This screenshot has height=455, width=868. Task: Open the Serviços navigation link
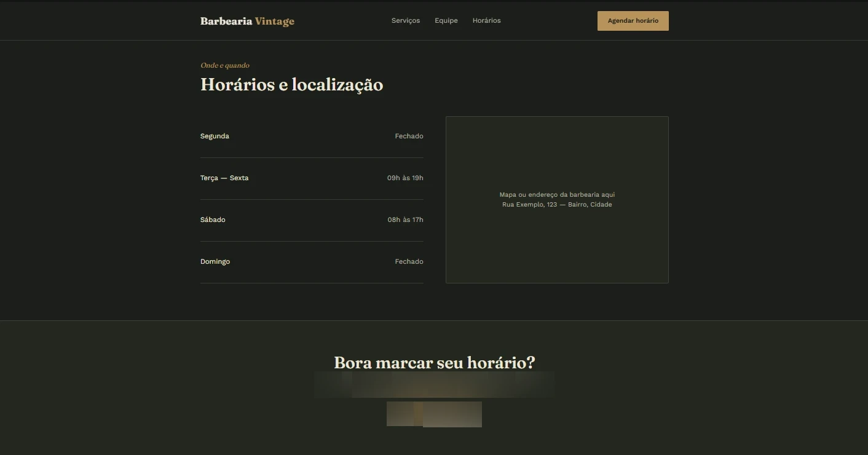[406, 20]
